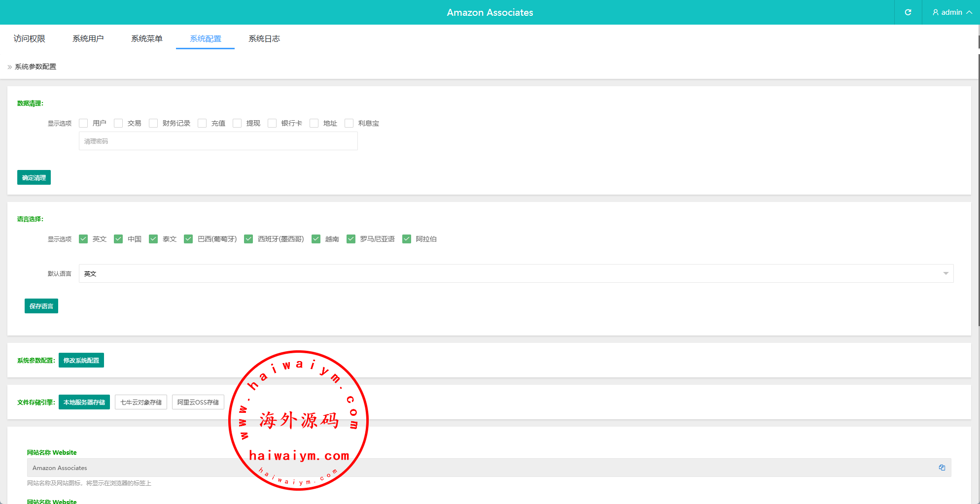The height and width of the screenshot is (504, 980).
Task: Select 阿里云OSS存储 storage engine
Action: coord(198,402)
